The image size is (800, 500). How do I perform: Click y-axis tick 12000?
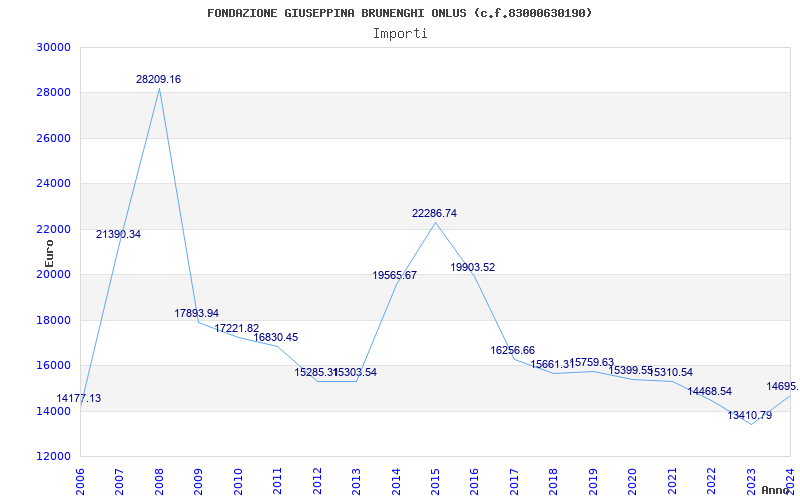point(53,457)
